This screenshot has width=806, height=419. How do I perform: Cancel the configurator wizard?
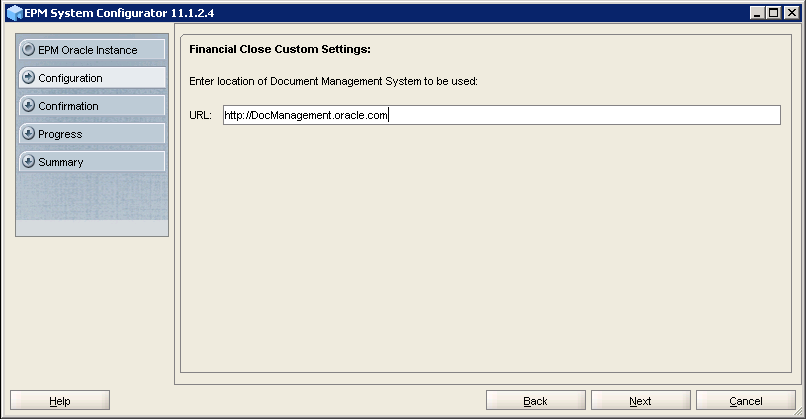coord(745,401)
